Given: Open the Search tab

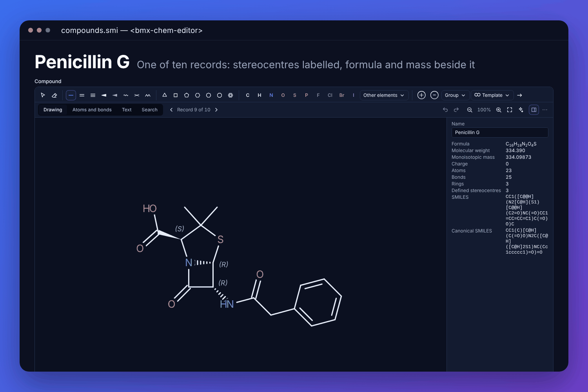Looking at the screenshot, I should [x=150, y=110].
